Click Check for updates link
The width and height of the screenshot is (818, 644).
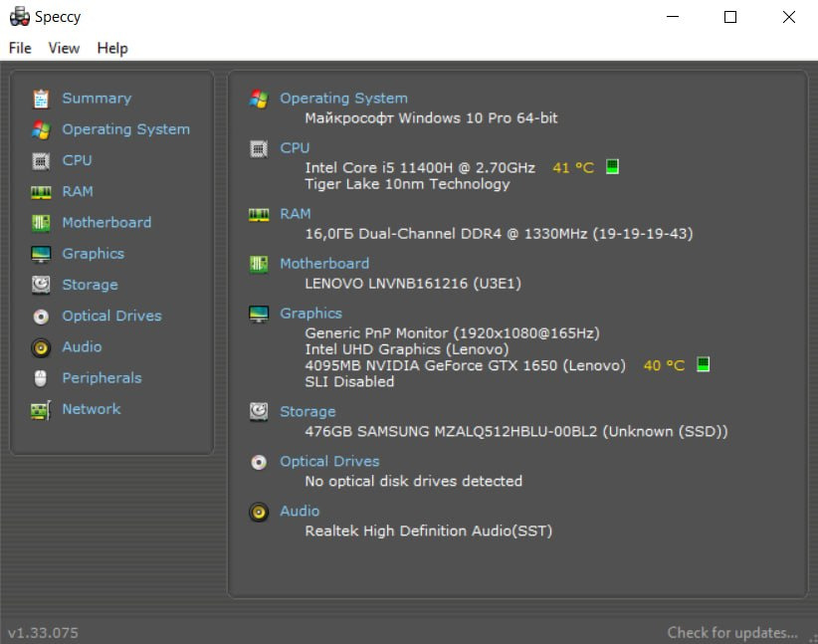732,632
